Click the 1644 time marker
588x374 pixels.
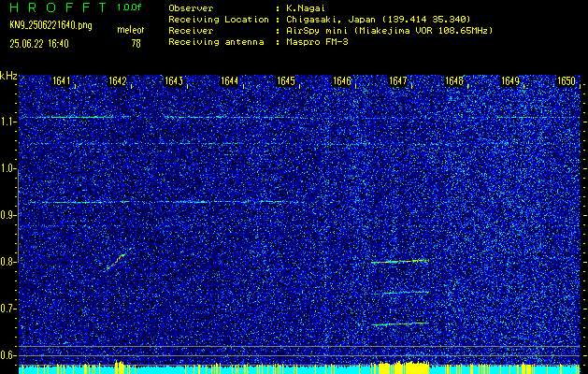[x=230, y=81]
